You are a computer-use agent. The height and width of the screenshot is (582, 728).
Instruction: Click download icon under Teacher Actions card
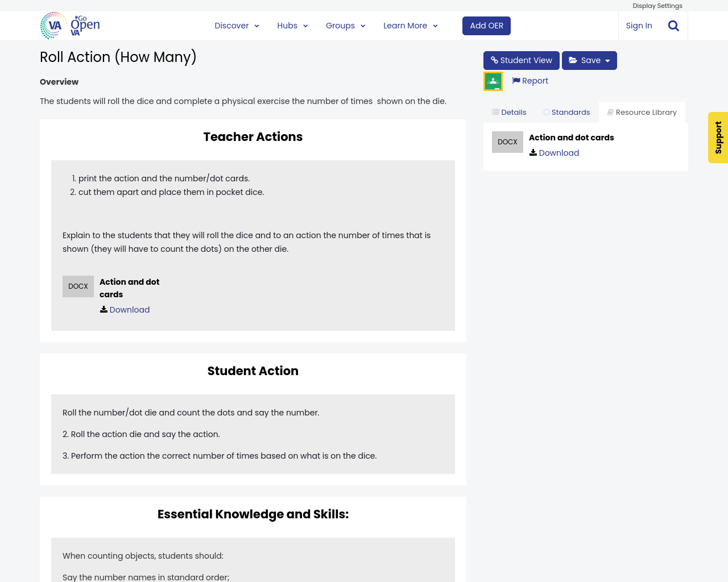click(x=104, y=310)
